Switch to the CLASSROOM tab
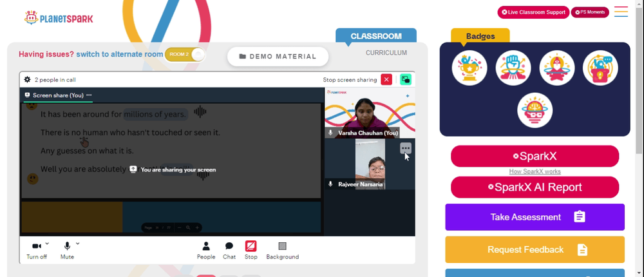644x277 pixels. (x=376, y=36)
